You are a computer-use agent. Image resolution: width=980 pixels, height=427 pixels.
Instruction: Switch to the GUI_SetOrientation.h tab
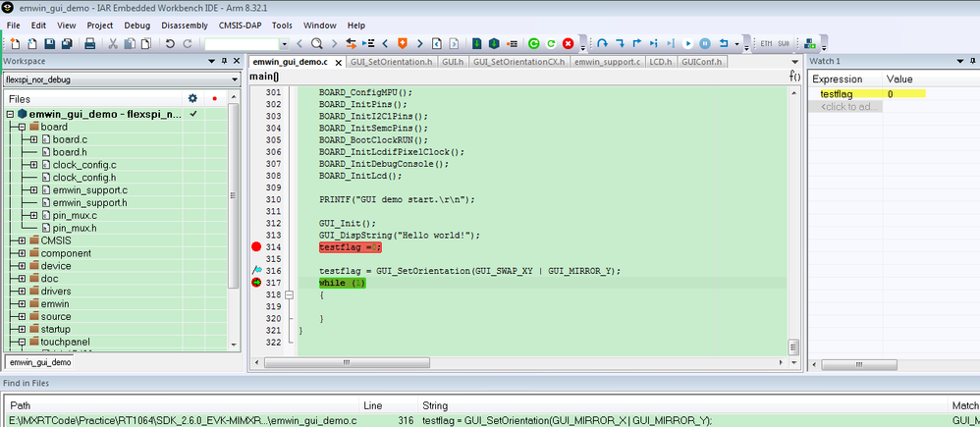pos(391,62)
